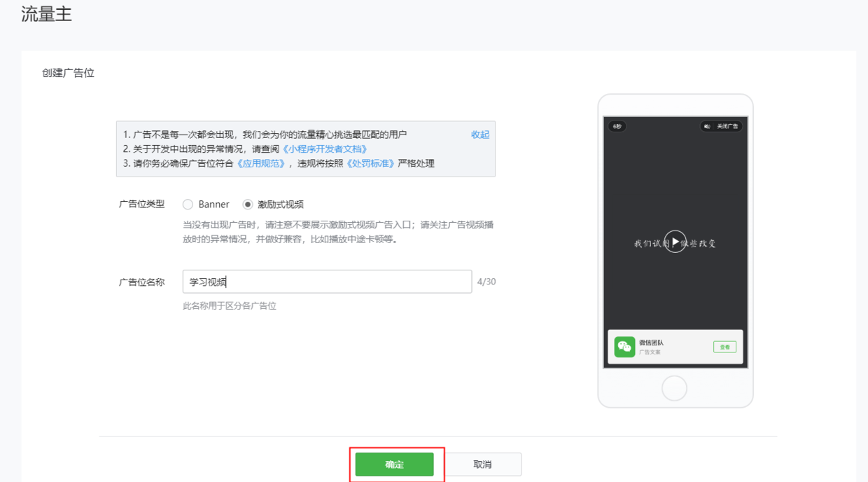Select the Banner ad type radio button
Viewport: 868px width, 482px height.
[x=188, y=205]
